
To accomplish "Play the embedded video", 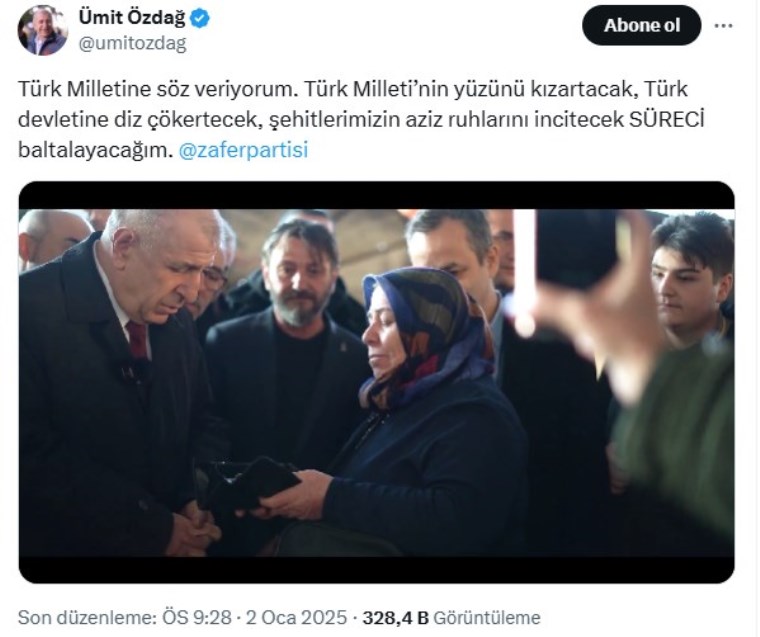I will pyautogui.click(x=377, y=382).
